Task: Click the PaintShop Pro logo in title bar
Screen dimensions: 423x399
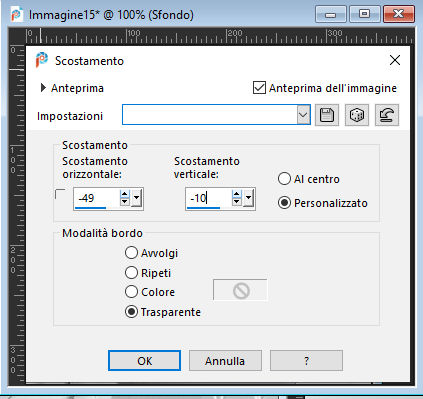Action: (16, 15)
